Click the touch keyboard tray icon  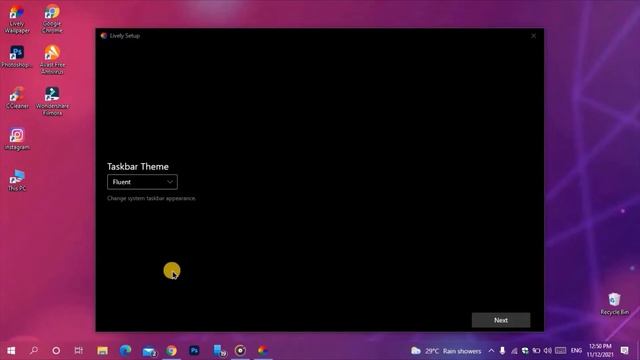(561, 351)
